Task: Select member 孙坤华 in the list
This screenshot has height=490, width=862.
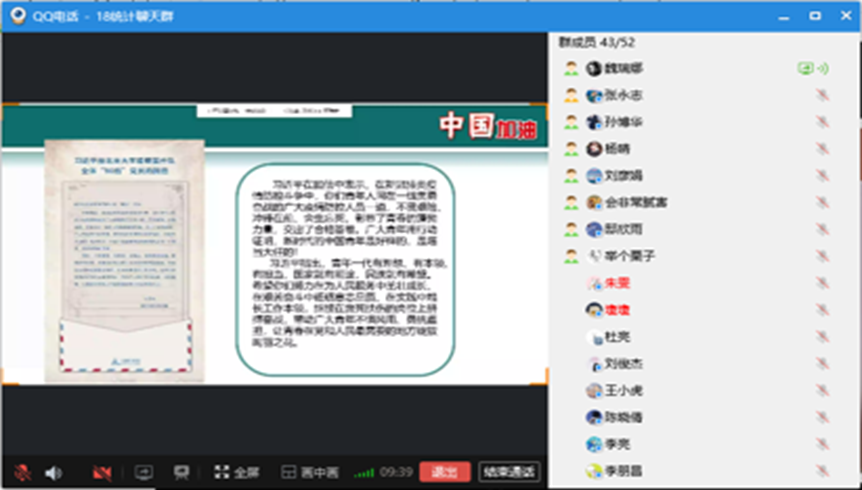Action: point(623,122)
